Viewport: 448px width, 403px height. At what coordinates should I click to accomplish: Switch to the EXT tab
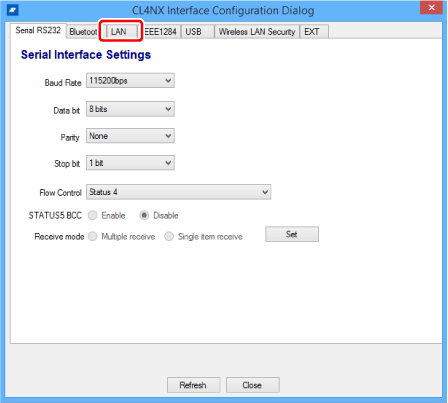pos(314,32)
